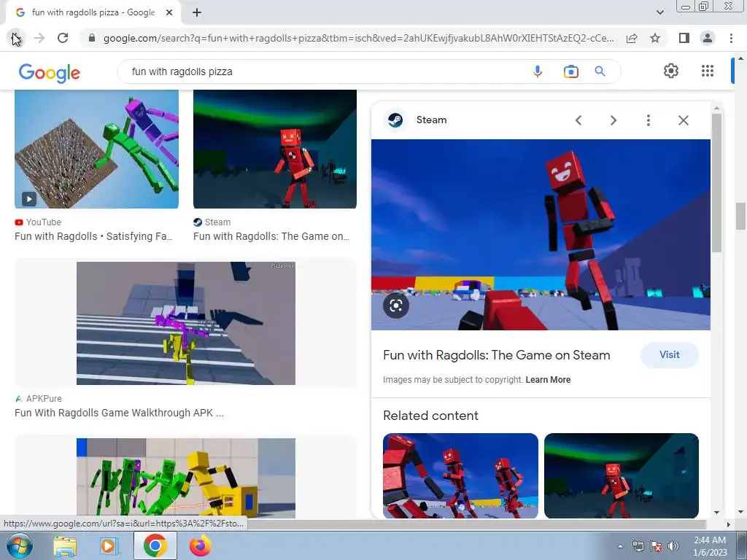The height and width of the screenshot is (560, 747).
Task: Select the 'fun with ragdolls pizza' browser tab
Action: point(93,12)
